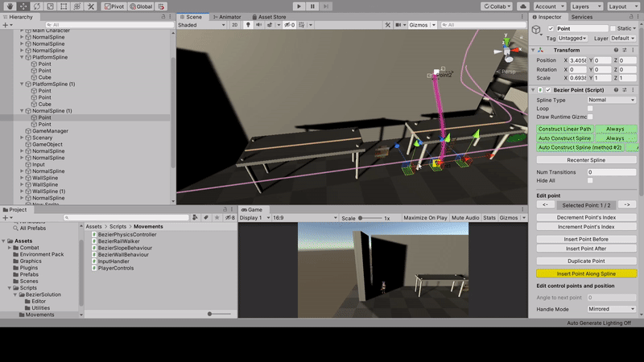
Task: Collapse the NormalSpline (1) object
Action: [x=22, y=111]
